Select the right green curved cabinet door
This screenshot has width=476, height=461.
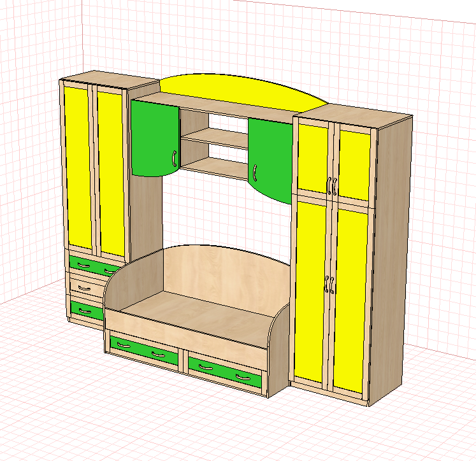pos(270,160)
